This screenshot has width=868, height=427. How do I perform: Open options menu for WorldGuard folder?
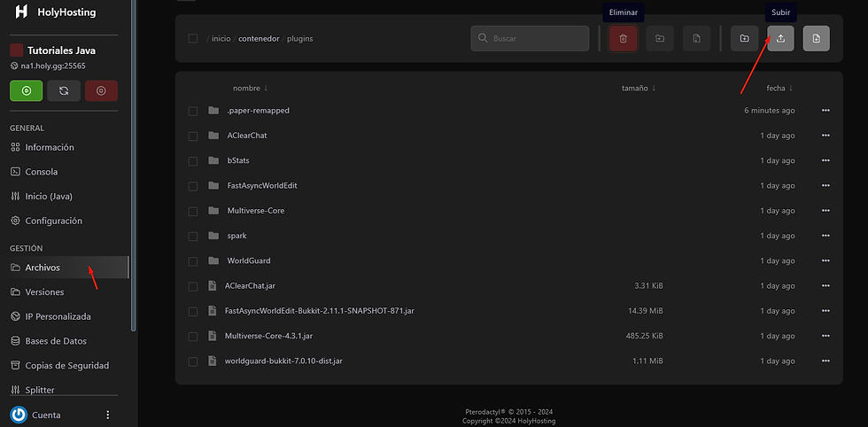(x=825, y=260)
